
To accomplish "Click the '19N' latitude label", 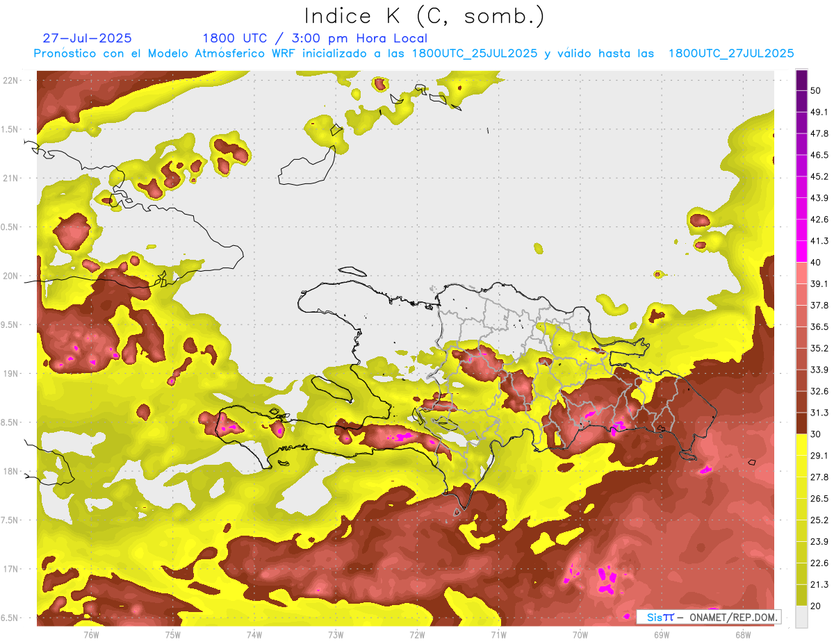I will tap(11, 373).
